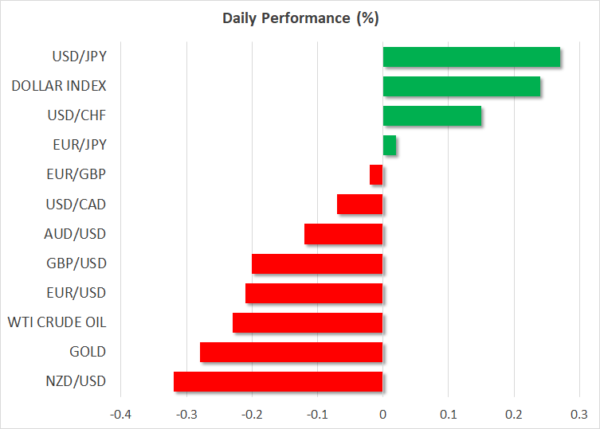The width and height of the screenshot is (600, 429).
Task: Click the red USD/CAD bar
Action: pos(360,205)
